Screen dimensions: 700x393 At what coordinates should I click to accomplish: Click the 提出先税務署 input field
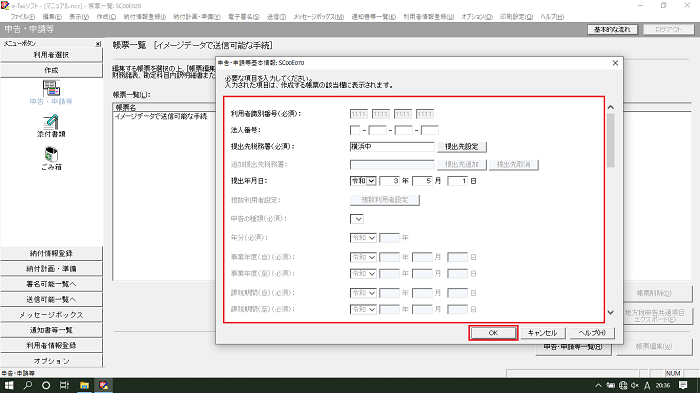click(x=392, y=146)
